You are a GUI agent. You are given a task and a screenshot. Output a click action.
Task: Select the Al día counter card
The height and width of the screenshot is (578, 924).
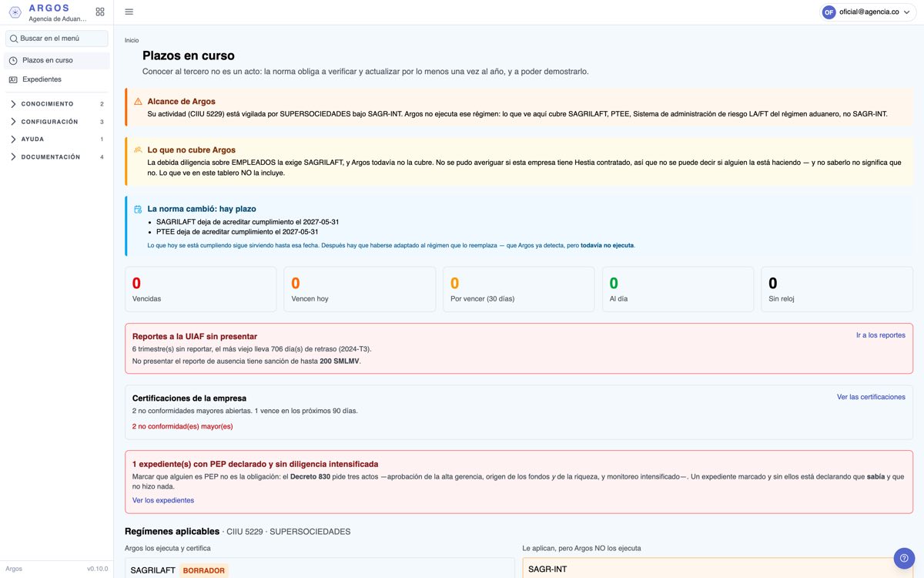[x=678, y=289]
